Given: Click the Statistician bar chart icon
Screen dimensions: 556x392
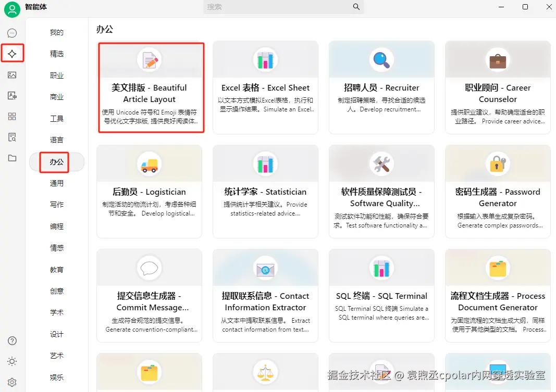Looking at the screenshot, I should tap(266, 164).
